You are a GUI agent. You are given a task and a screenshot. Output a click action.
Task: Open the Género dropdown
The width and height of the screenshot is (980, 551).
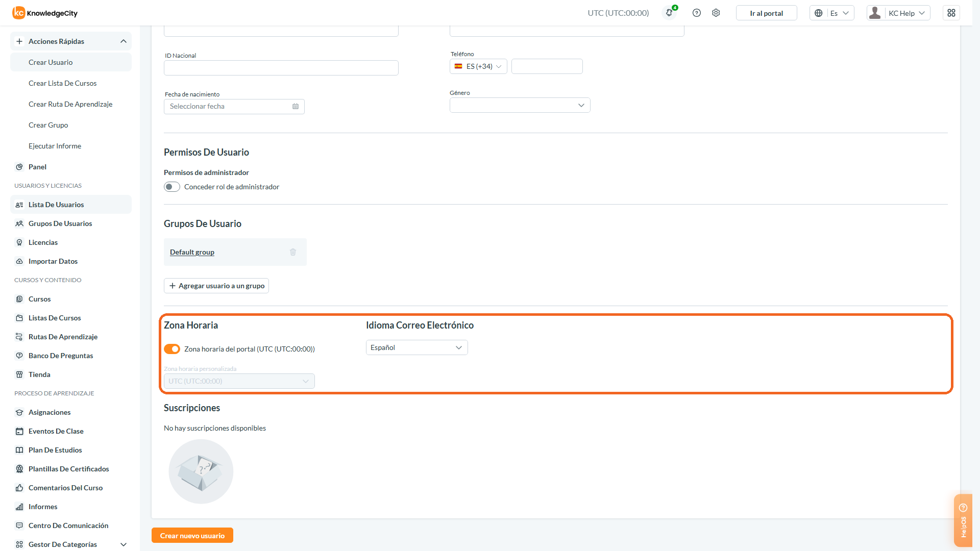point(520,105)
